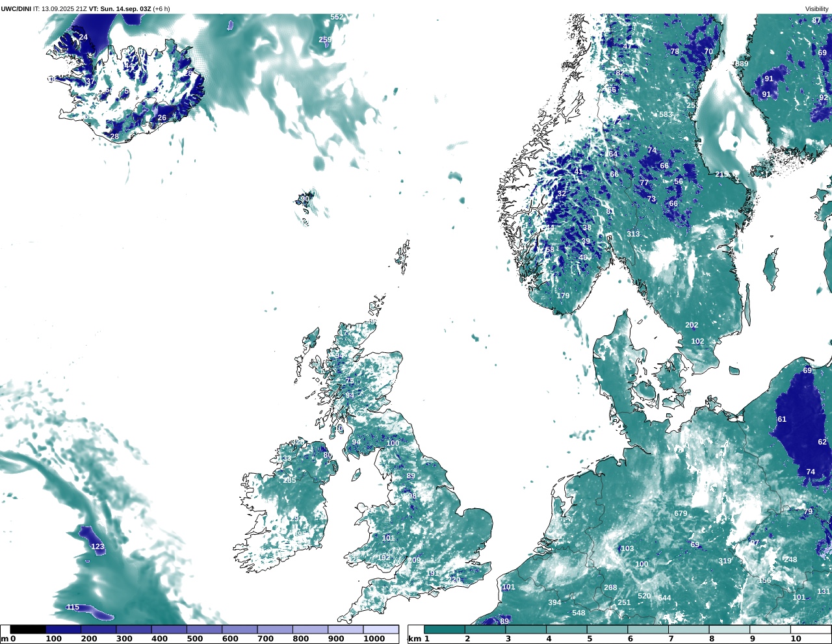Viewport: 832px width, 644px height.
Task: Click the 156 value near the Czech border
Action: coord(764,580)
